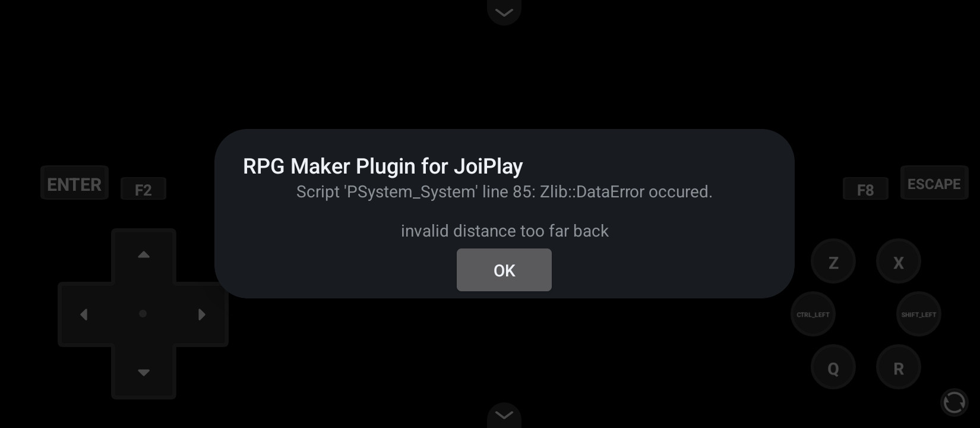The image size is (980, 428).
Task: Tap the D-pad down arrow
Action: (x=144, y=373)
